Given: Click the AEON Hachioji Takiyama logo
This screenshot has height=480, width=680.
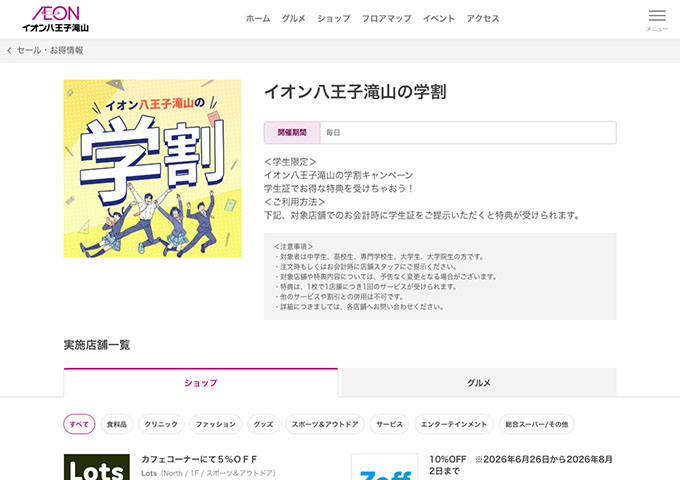Looking at the screenshot, I should 56,19.
